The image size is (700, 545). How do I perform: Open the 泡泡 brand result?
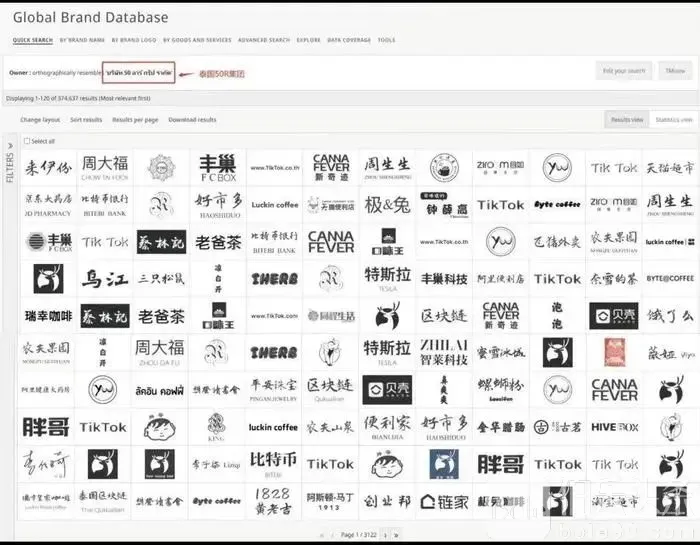557,316
